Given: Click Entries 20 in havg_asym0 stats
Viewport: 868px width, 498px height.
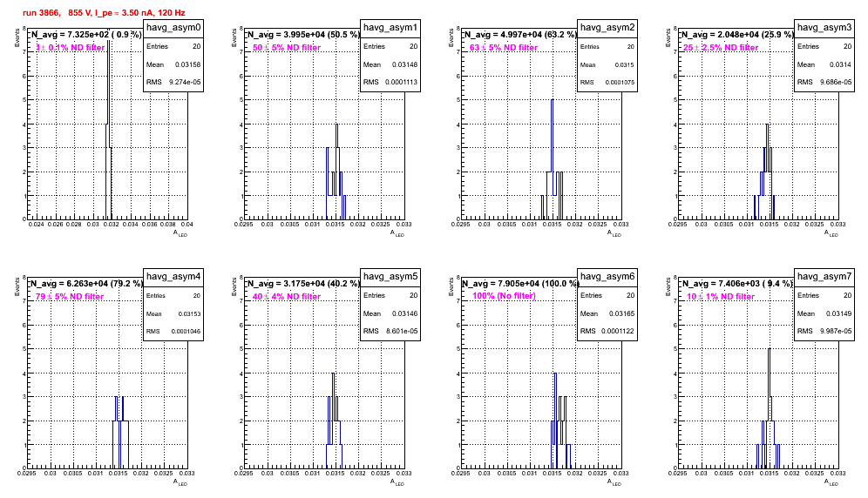Looking at the screenshot, I should click(173, 46).
